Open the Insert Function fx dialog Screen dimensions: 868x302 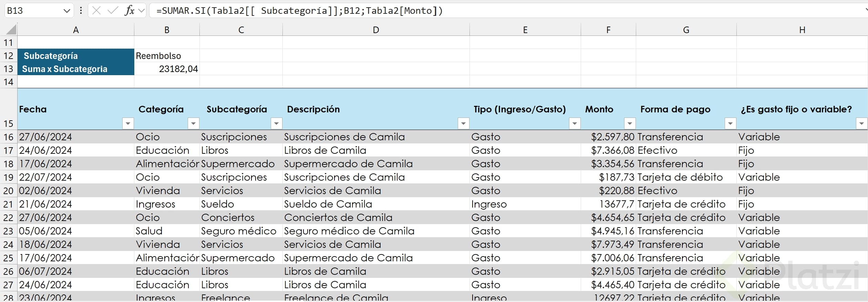[x=130, y=11]
